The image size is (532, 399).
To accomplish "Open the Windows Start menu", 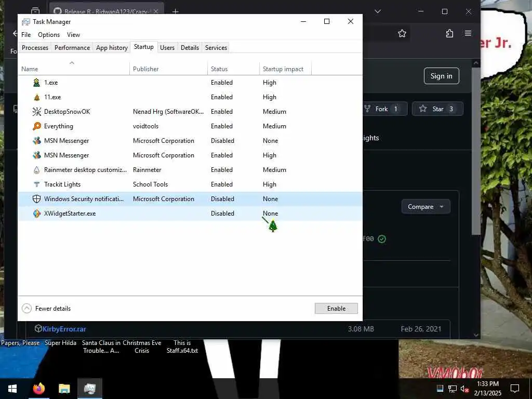I will point(12,389).
